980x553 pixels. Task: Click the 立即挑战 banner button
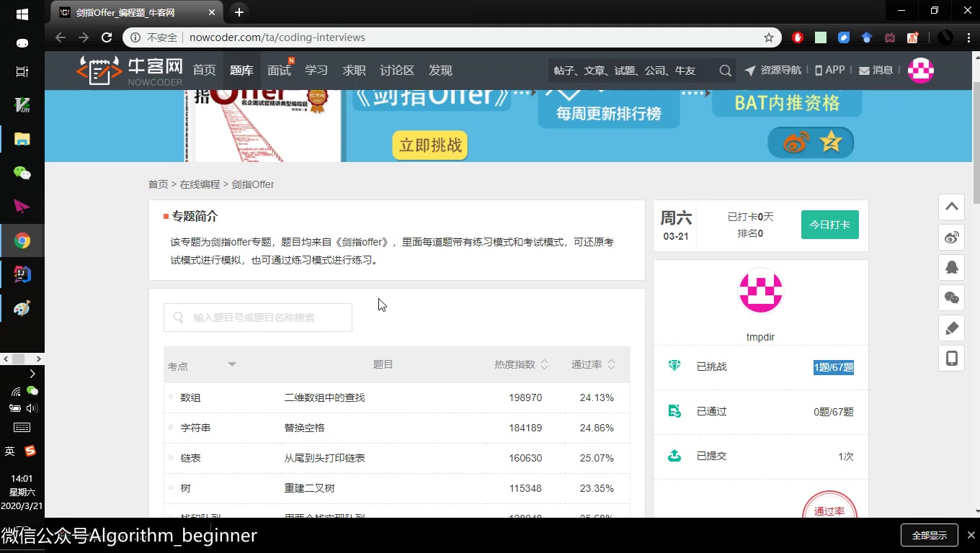coord(430,145)
